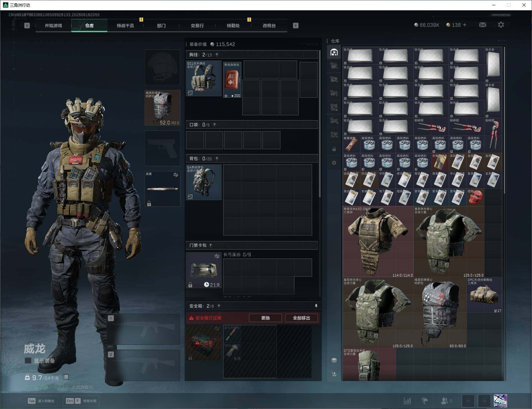Switch to the 改枪台 tab

point(269,26)
